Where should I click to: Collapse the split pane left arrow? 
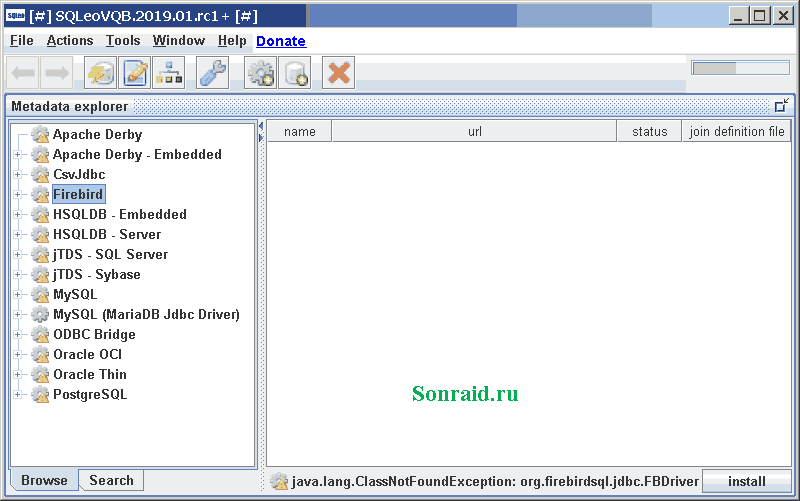click(261, 126)
